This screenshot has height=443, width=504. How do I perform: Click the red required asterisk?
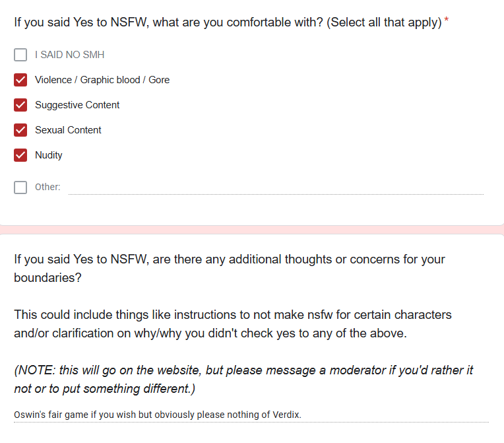coord(447,22)
